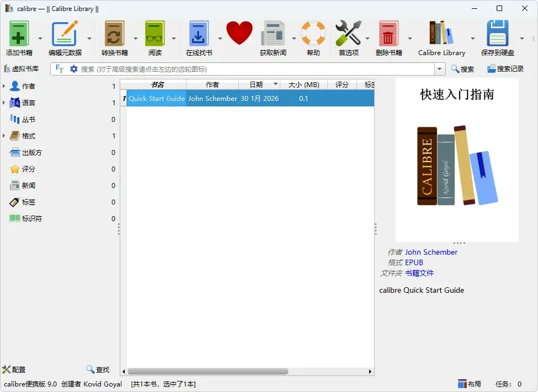Screen dimensions: 538x392
Task: Click the 转换书籍 convert books icon
Action: [115, 33]
